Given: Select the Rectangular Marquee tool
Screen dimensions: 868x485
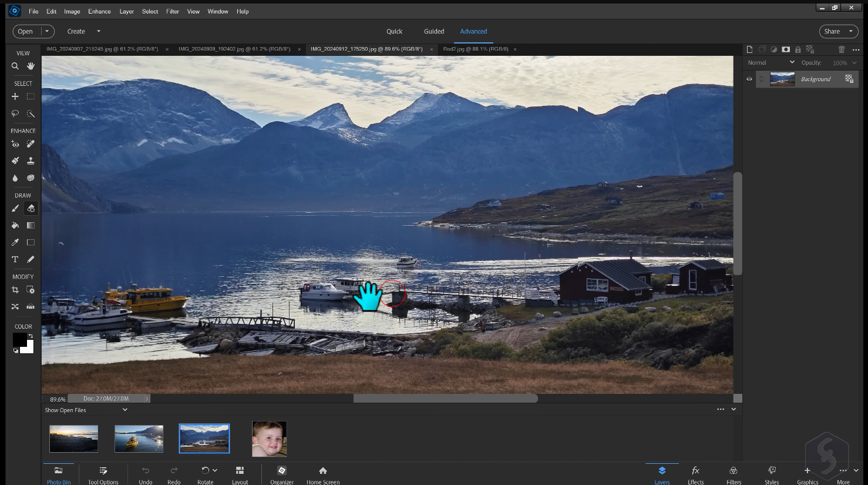Looking at the screenshot, I should click(31, 96).
